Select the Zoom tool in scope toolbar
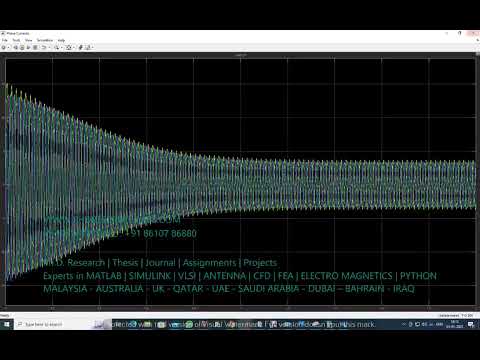The height and width of the screenshot is (360, 480). [57, 47]
